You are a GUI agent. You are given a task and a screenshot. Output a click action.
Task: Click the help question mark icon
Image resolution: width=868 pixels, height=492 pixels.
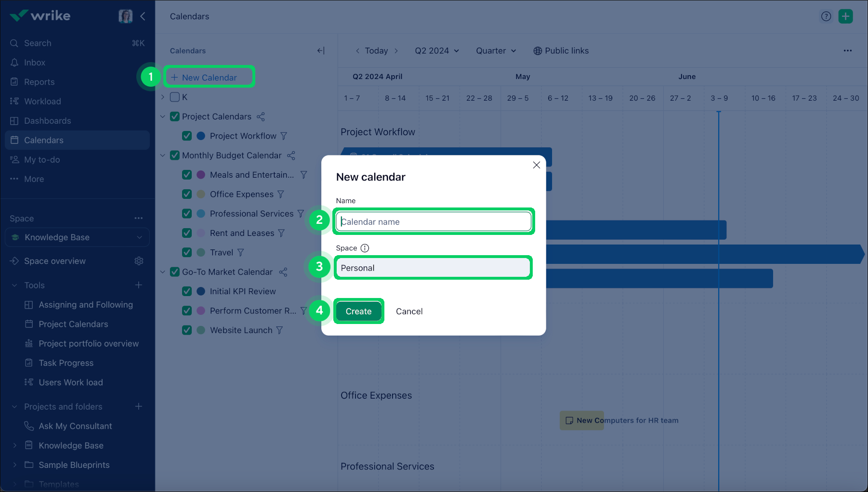pyautogui.click(x=826, y=16)
